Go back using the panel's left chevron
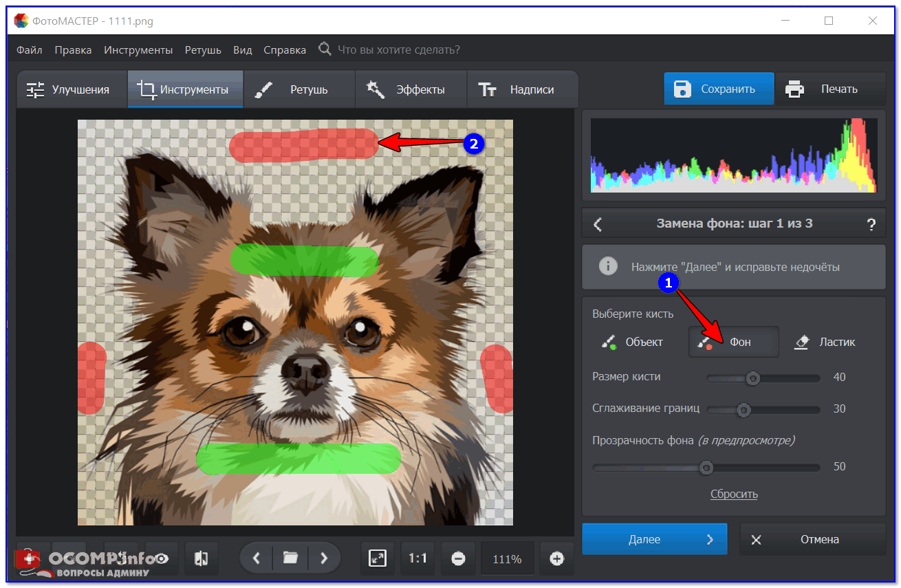This screenshot has height=588, width=901. 598,224
